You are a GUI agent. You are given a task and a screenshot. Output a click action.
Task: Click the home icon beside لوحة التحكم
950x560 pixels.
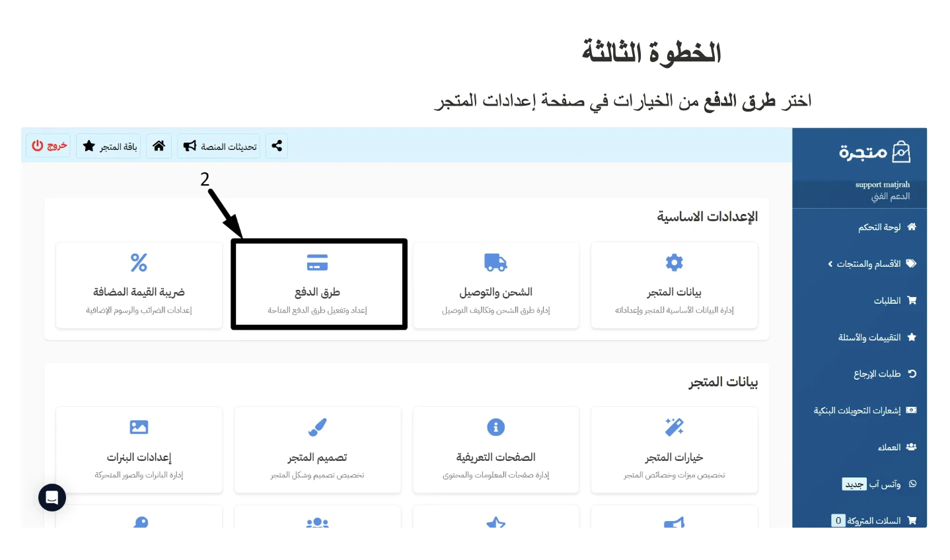coord(912,227)
